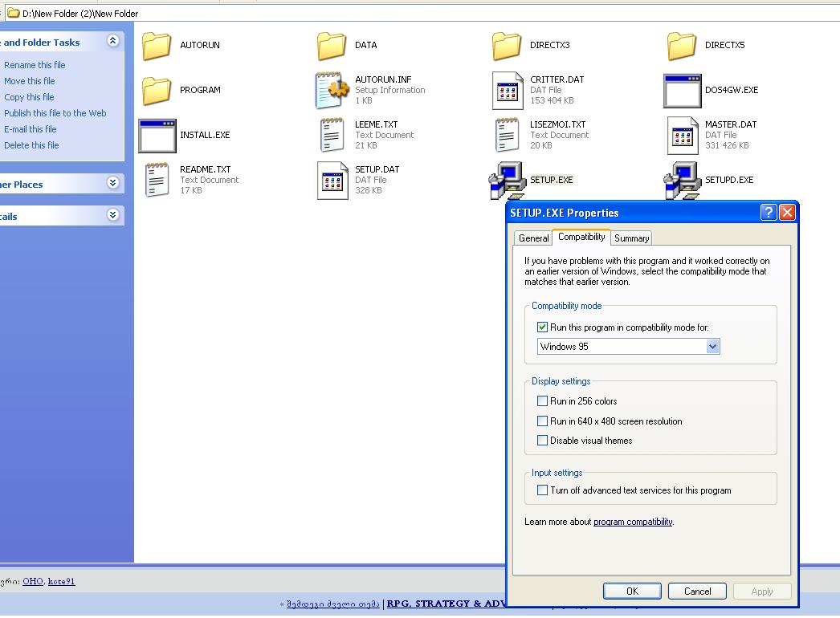840x618 pixels.
Task: Click the address path D:\New Folder (2)\New Folder
Action: tap(80, 14)
